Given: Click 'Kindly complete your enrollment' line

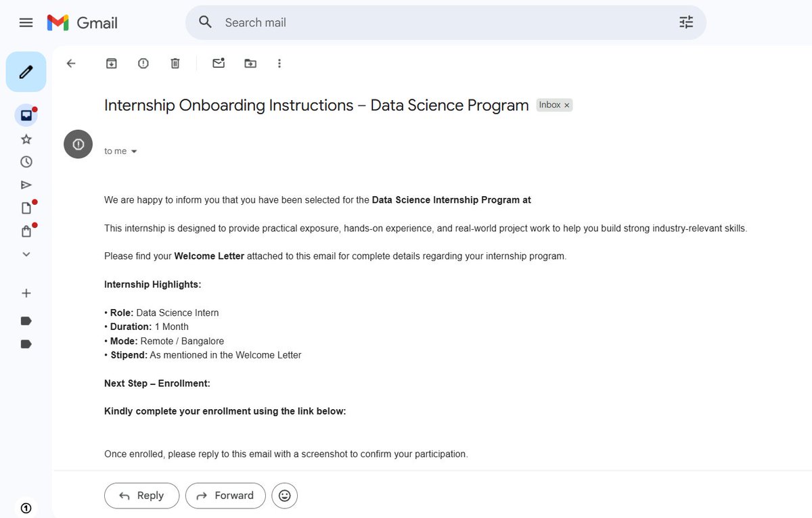Looking at the screenshot, I should 225,411.
